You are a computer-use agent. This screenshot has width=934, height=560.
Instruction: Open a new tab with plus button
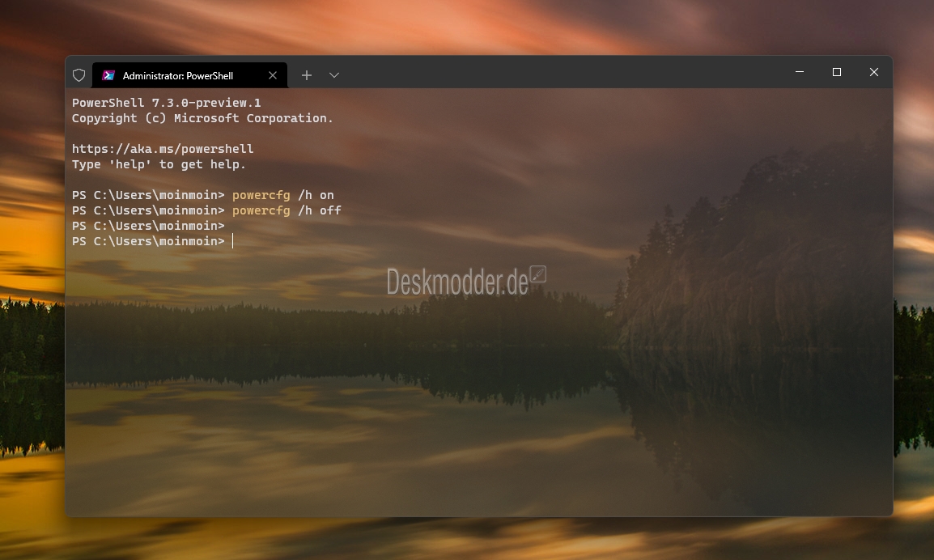(x=306, y=75)
